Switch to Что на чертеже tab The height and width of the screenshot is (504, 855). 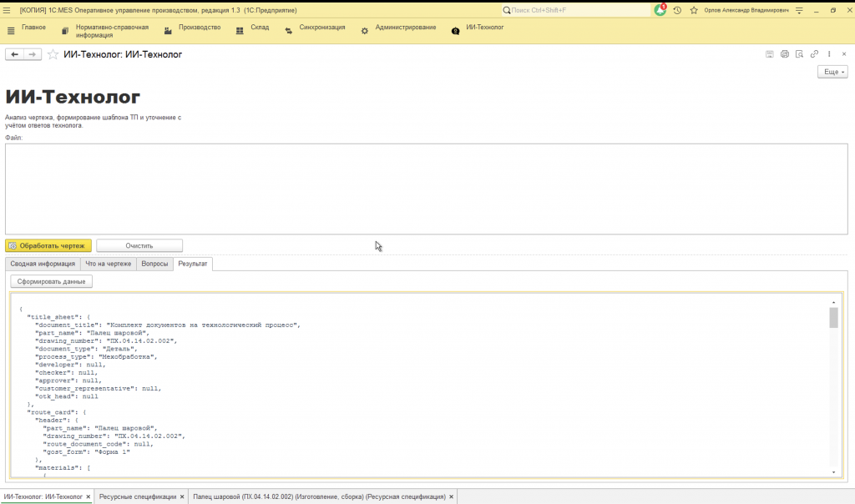(x=108, y=264)
